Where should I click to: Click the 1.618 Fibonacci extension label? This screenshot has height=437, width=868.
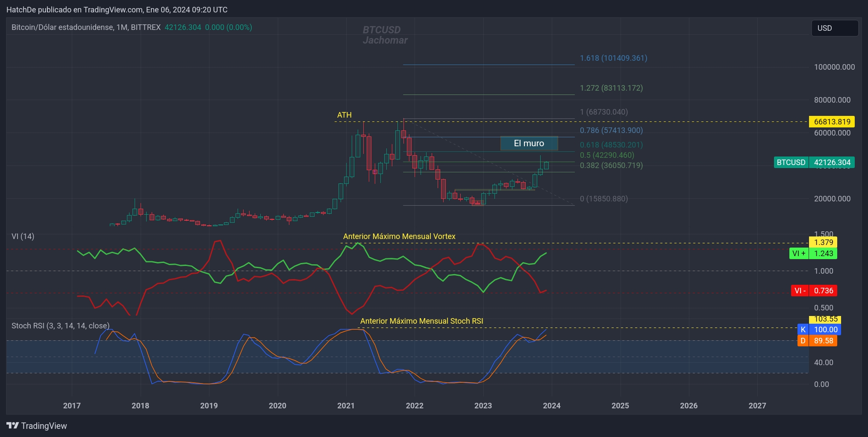pos(613,58)
